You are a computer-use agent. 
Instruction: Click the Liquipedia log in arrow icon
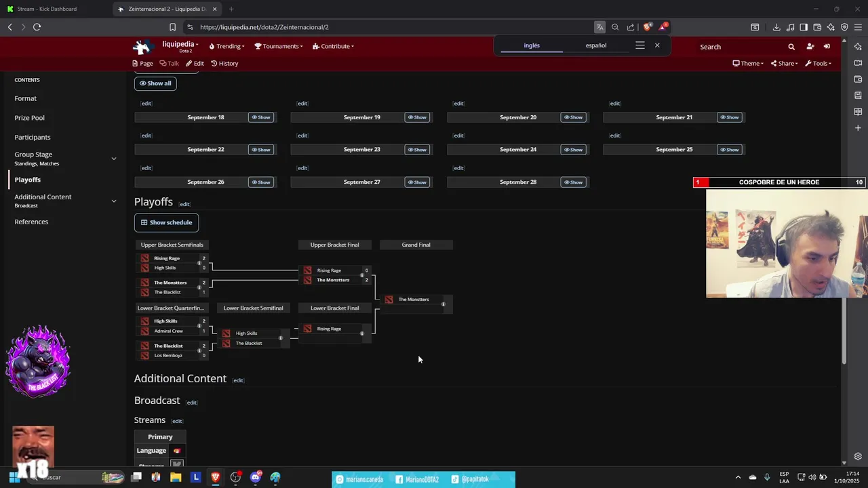click(827, 47)
